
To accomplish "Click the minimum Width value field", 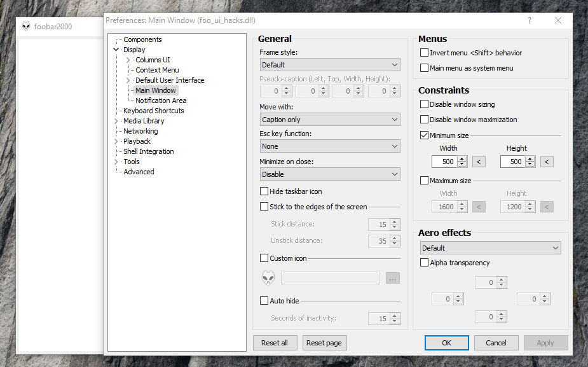I will pyautogui.click(x=445, y=162).
